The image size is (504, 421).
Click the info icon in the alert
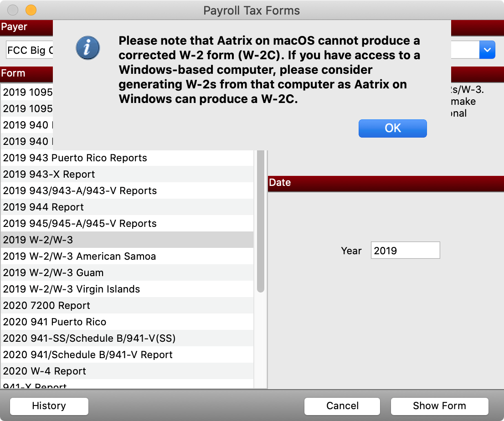pyautogui.click(x=87, y=48)
